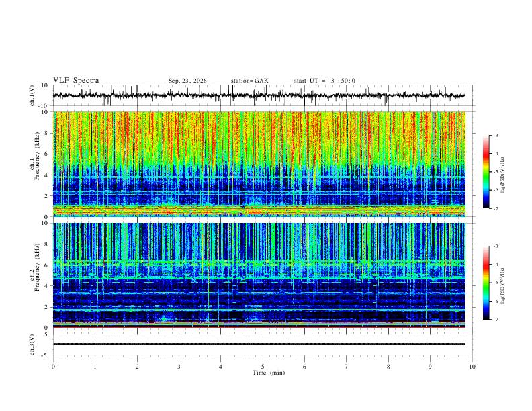Click the ch.2 spectrogram color scale bar

click(x=486, y=283)
